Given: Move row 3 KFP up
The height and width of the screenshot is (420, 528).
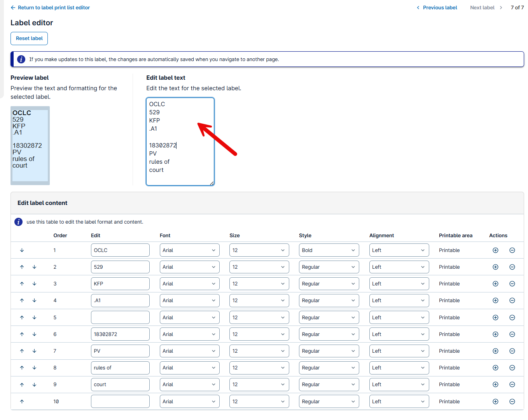Looking at the screenshot, I should click(x=22, y=284).
